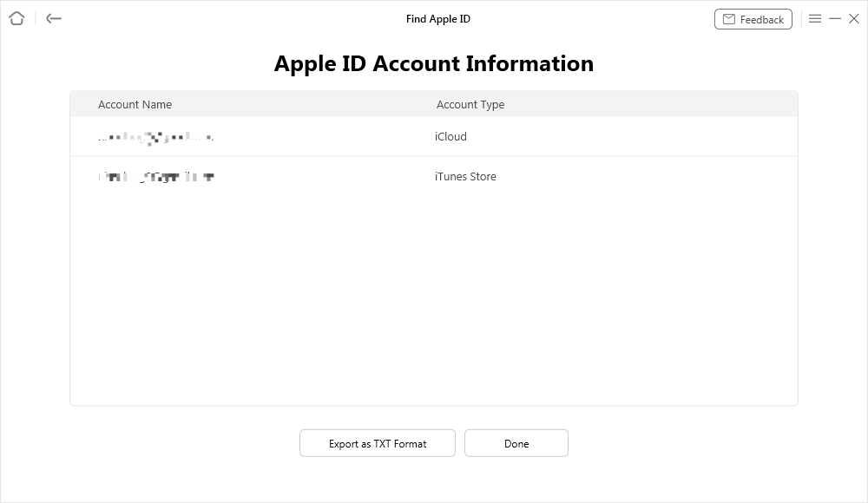Screen dimensions: 868x503
Task: Return to the previous screen
Action: (53, 18)
